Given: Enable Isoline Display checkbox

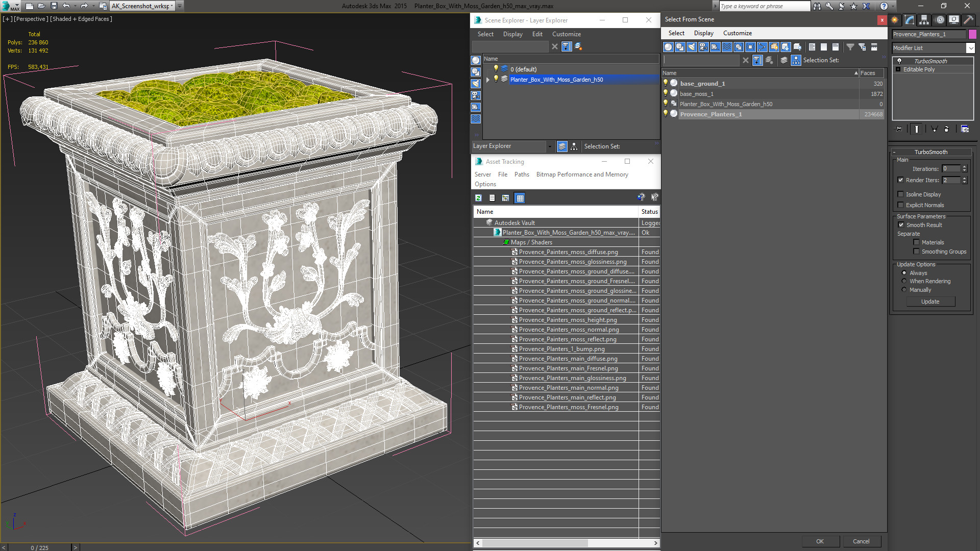Looking at the screenshot, I should point(900,194).
